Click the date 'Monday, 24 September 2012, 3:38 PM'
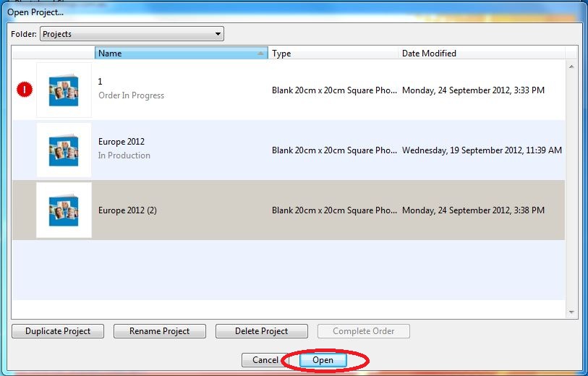This screenshot has height=376, width=588. point(473,210)
